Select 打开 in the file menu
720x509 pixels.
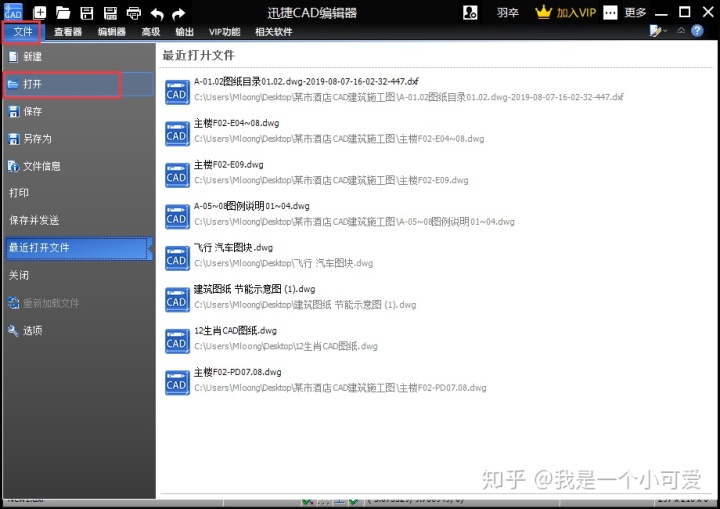78,84
